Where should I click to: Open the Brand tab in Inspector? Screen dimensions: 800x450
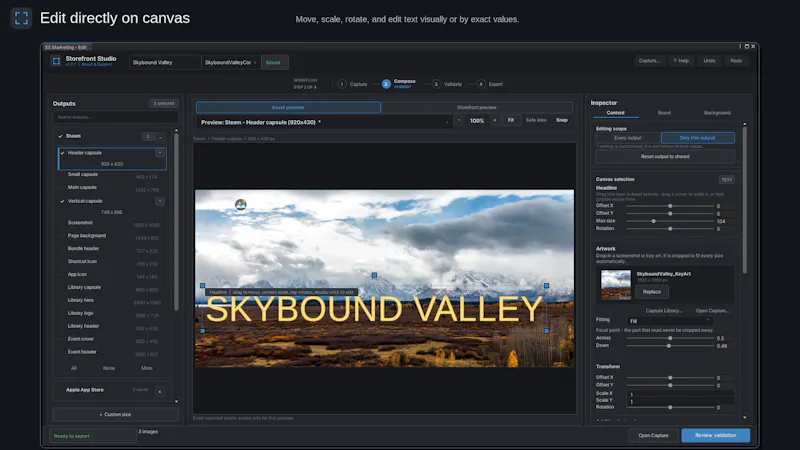point(664,113)
